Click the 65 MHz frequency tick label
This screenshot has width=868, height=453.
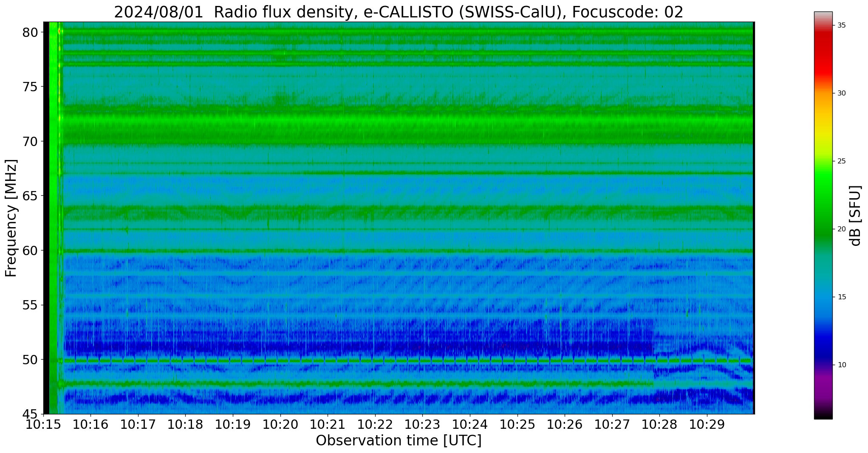click(30, 196)
